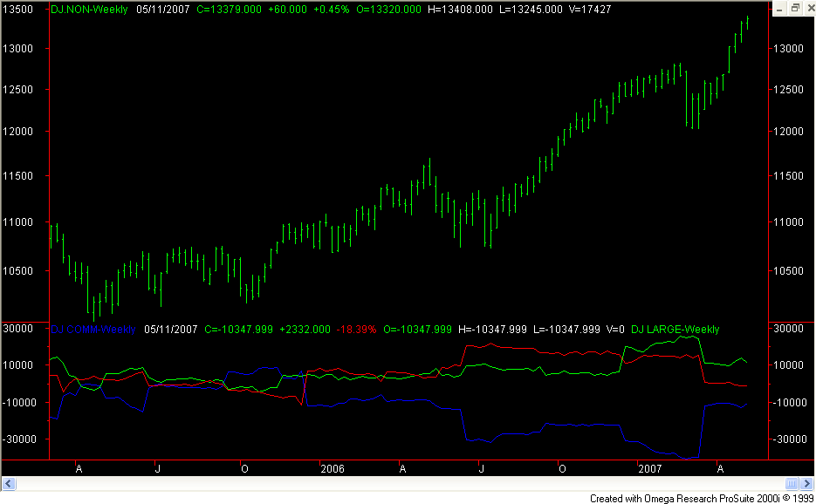The height and width of the screenshot is (504, 816).
Task: Select the DJ LARGE-Weekly symbol label
Action: (675, 330)
